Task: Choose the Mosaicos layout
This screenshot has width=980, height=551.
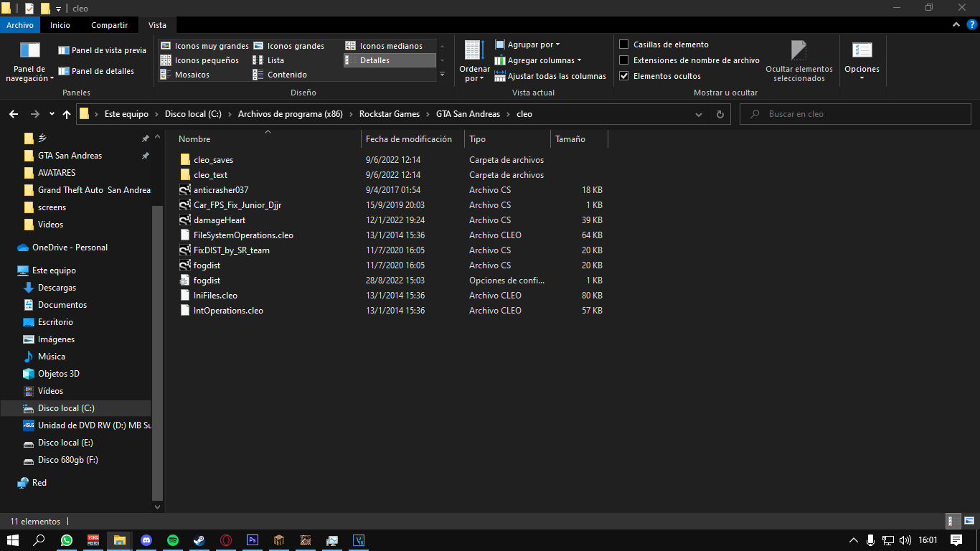Action: pos(185,75)
